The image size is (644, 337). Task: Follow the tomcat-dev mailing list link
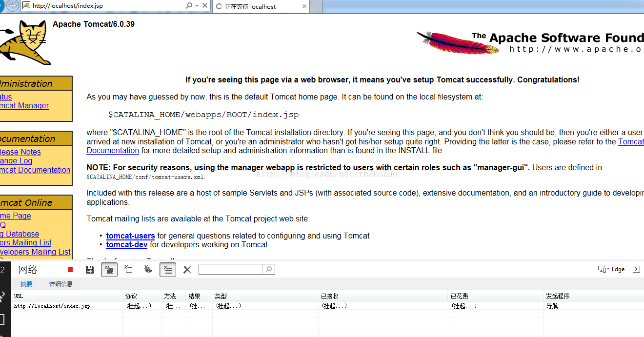(127, 244)
